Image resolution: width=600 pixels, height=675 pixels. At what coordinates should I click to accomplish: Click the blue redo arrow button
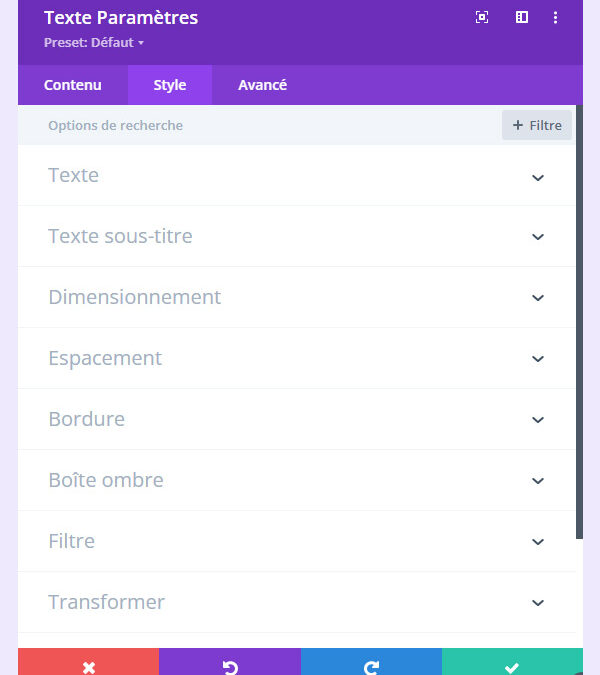click(x=371, y=666)
